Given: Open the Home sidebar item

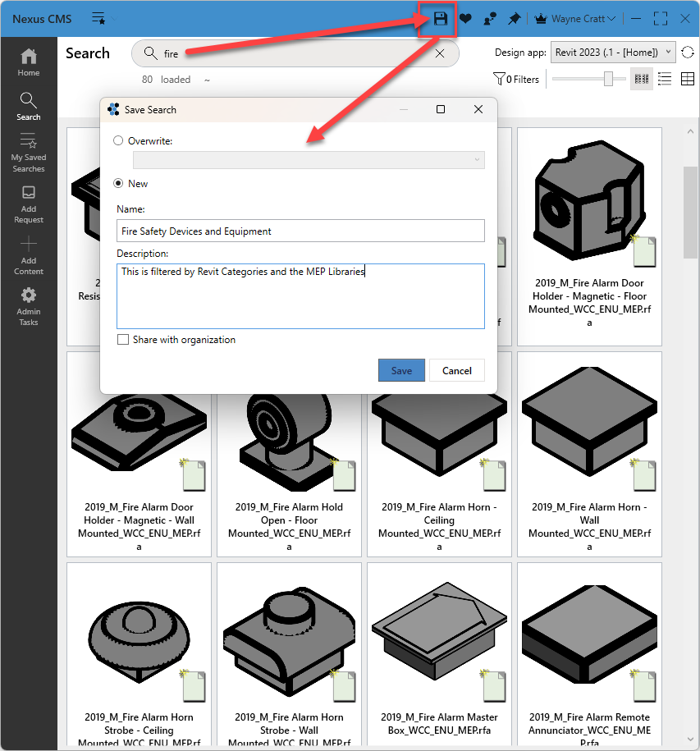Looking at the screenshot, I should click(x=29, y=62).
